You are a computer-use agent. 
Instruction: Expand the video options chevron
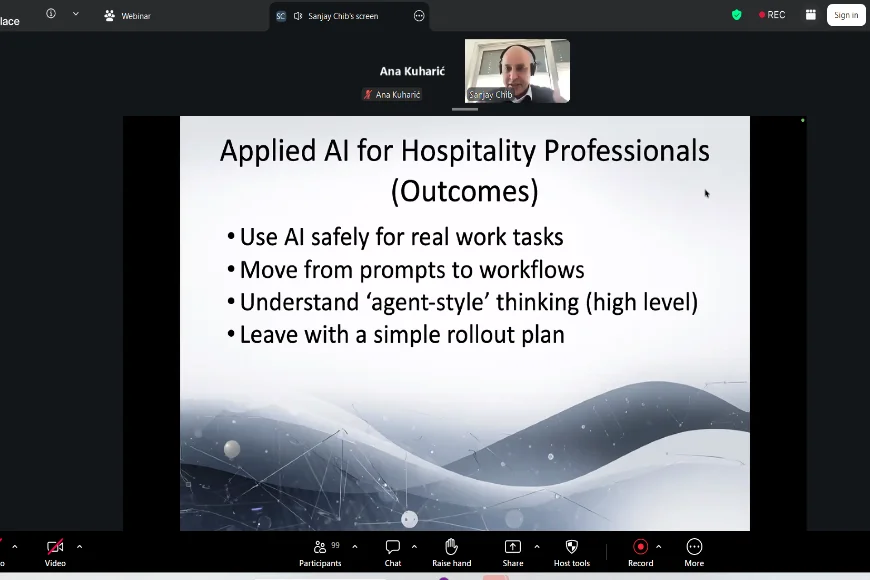point(79,546)
